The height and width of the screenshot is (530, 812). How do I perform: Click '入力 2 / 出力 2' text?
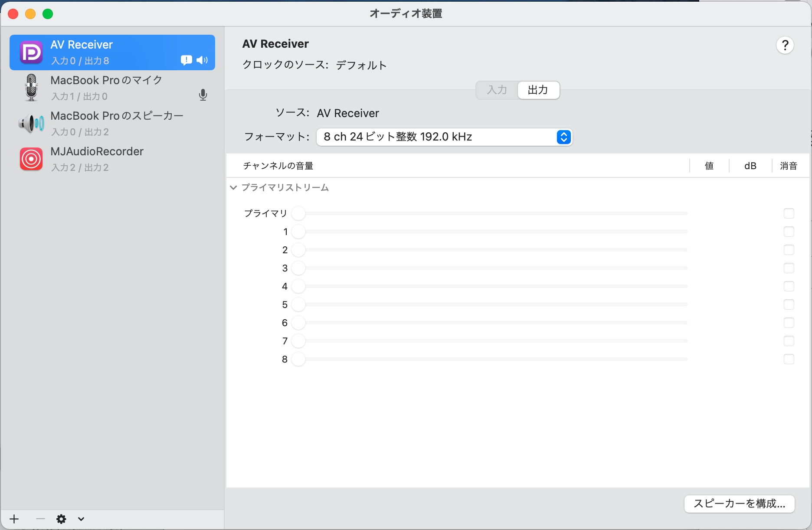tap(80, 167)
